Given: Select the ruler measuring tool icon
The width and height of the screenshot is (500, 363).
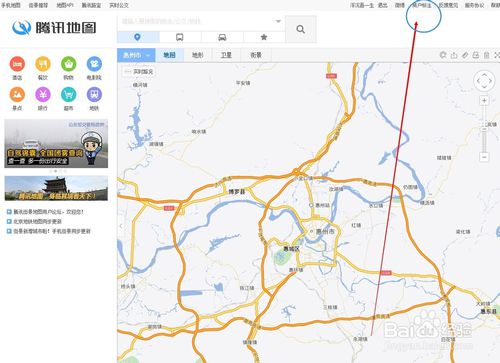Looking at the screenshot, I should tap(465, 55).
